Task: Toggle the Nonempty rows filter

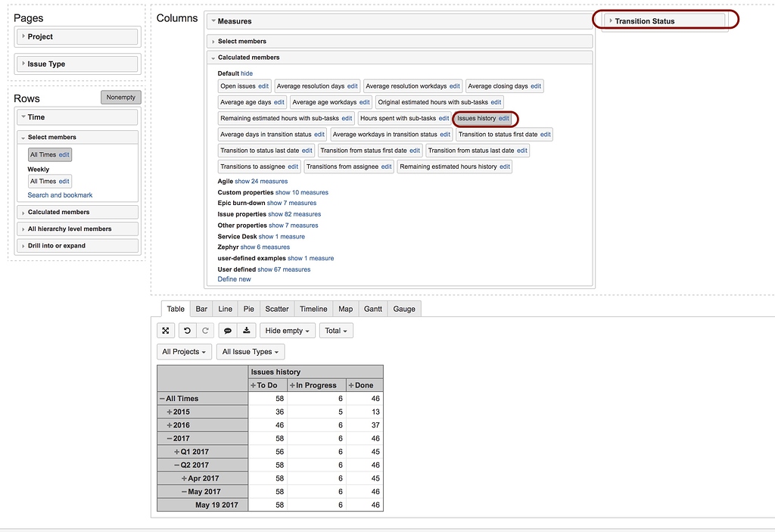Action: click(x=120, y=97)
